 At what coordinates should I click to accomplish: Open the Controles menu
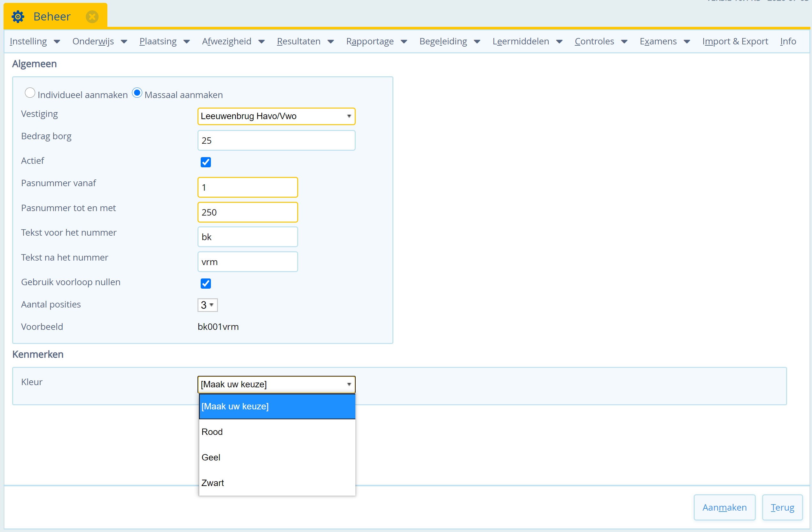point(601,41)
